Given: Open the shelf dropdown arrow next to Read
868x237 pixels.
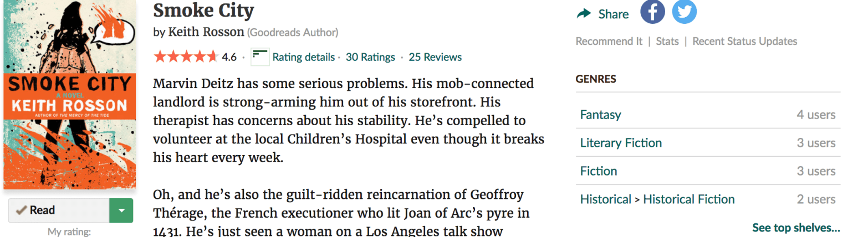Looking at the screenshot, I should (122, 210).
